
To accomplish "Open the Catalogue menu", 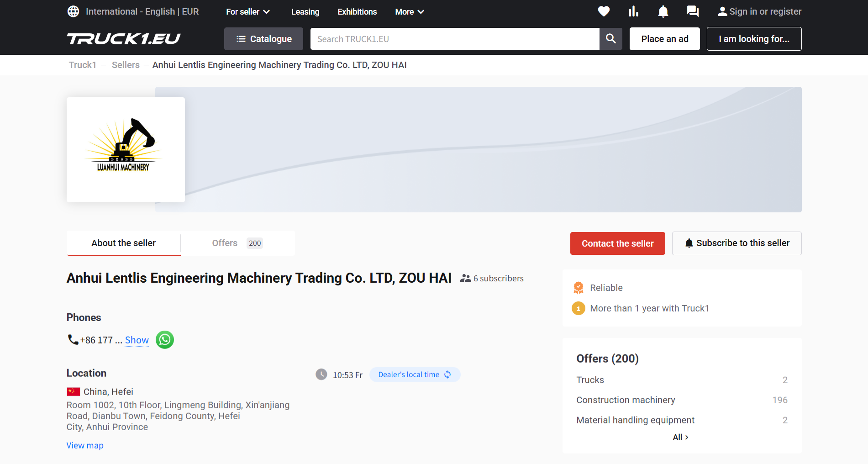I will pos(263,39).
